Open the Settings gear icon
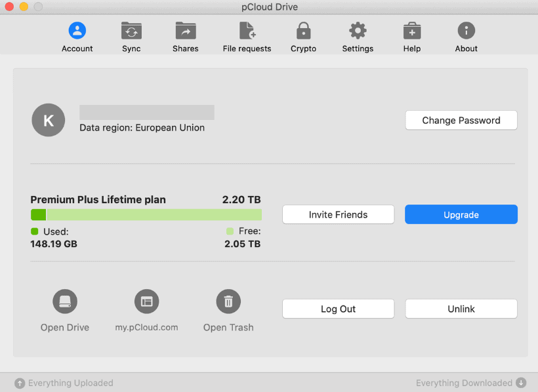The image size is (538, 392). pyautogui.click(x=358, y=31)
